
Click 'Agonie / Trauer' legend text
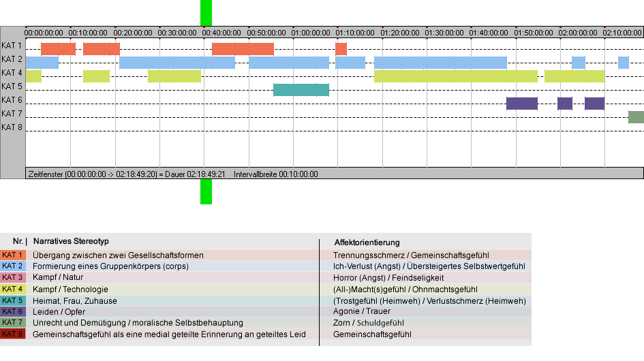click(x=362, y=311)
